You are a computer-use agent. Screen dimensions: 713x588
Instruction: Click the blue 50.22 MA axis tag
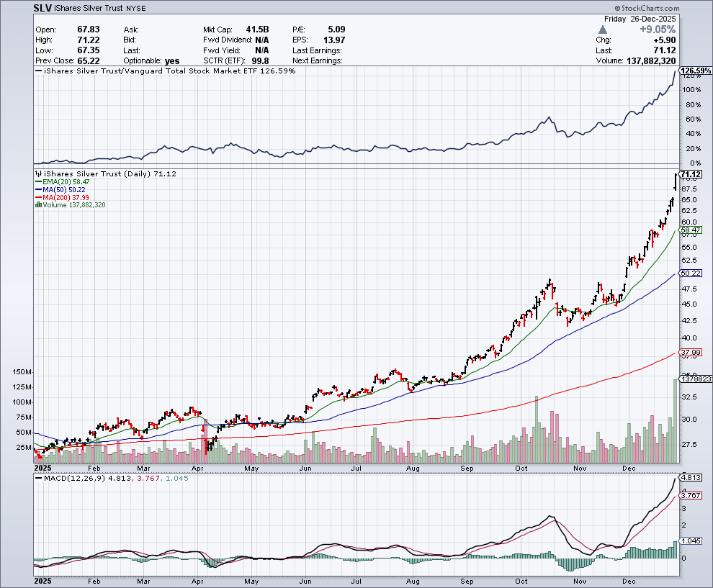pos(691,273)
